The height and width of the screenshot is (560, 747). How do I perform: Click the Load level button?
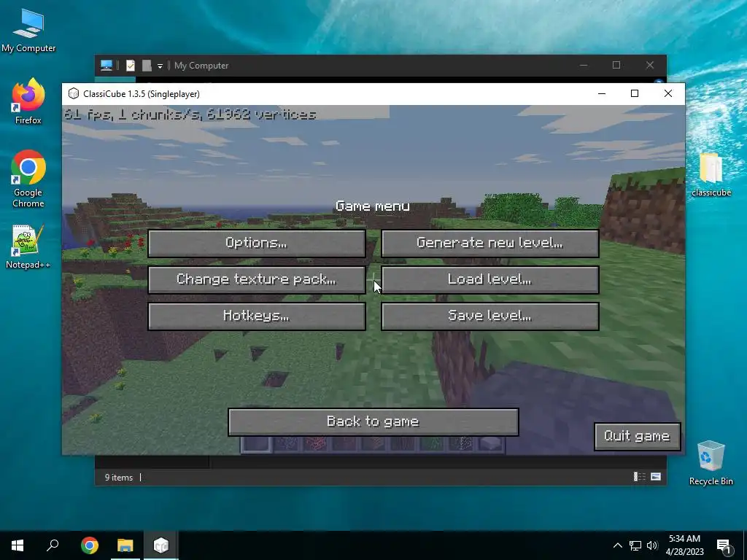coord(489,279)
